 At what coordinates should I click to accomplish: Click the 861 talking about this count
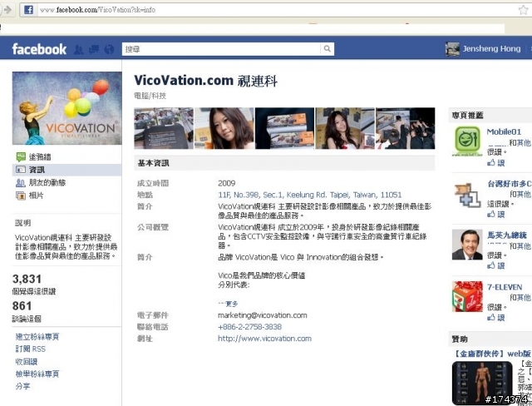(22, 306)
